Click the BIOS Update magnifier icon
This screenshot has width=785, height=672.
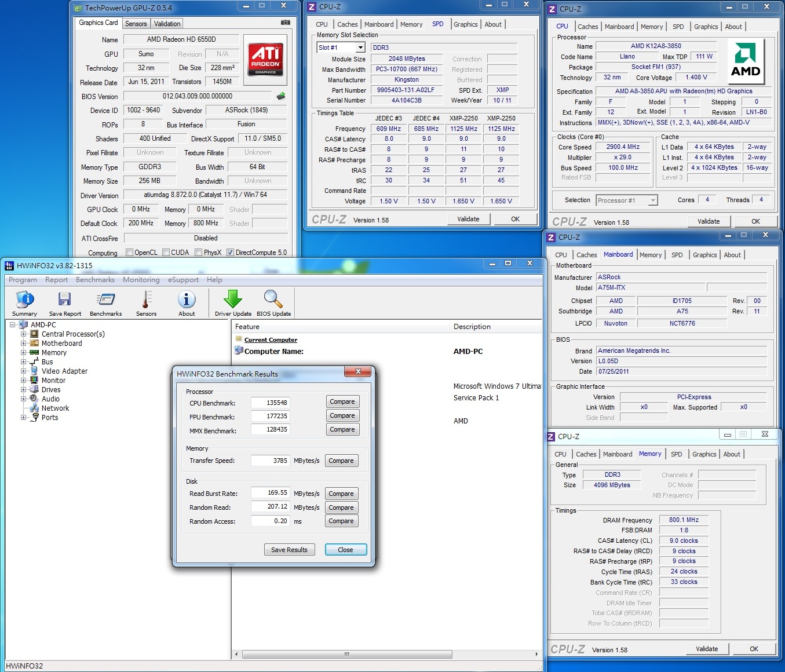[x=273, y=300]
